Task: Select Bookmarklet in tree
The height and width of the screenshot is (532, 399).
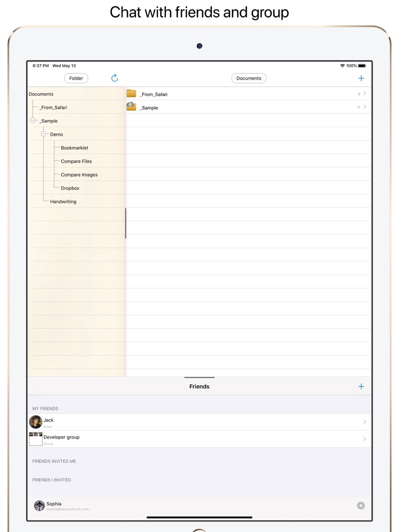Action: [x=75, y=148]
